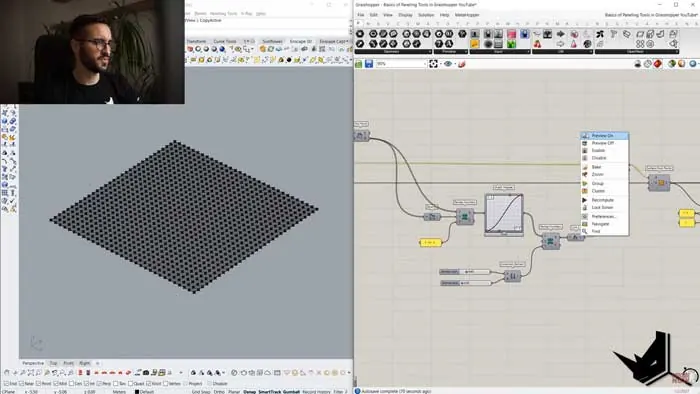This screenshot has width=700, height=394.
Task: Click the green Open File icon in Grasshopper
Action: [x=358, y=64]
